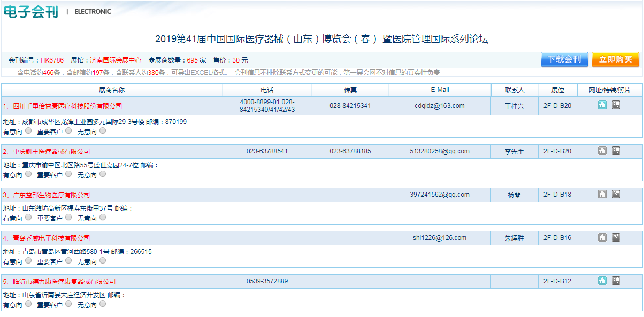The height and width of the screenshot is (317, 644).
Task: Click the 特 icon for 青岛乔威电子科技
Action: coord(616,238)
